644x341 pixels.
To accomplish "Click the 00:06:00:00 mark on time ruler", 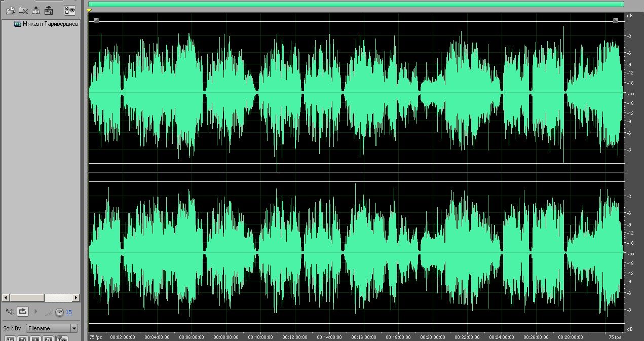I will [192, 337].
